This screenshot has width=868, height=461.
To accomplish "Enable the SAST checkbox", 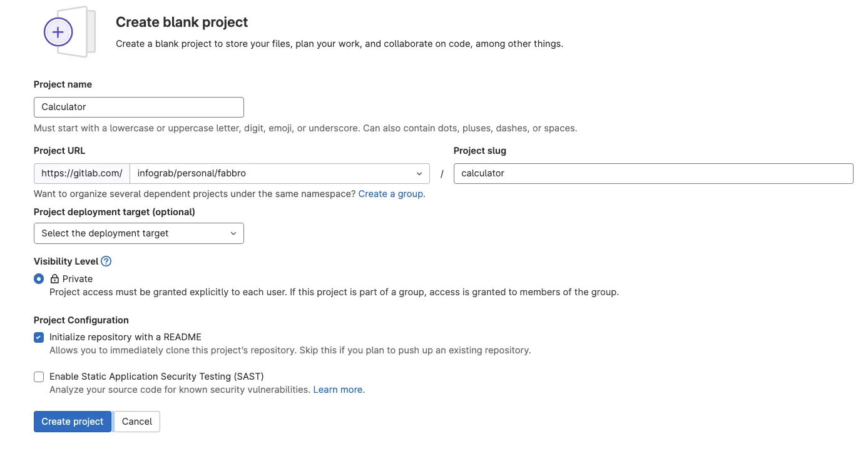I will pos(39,377).
